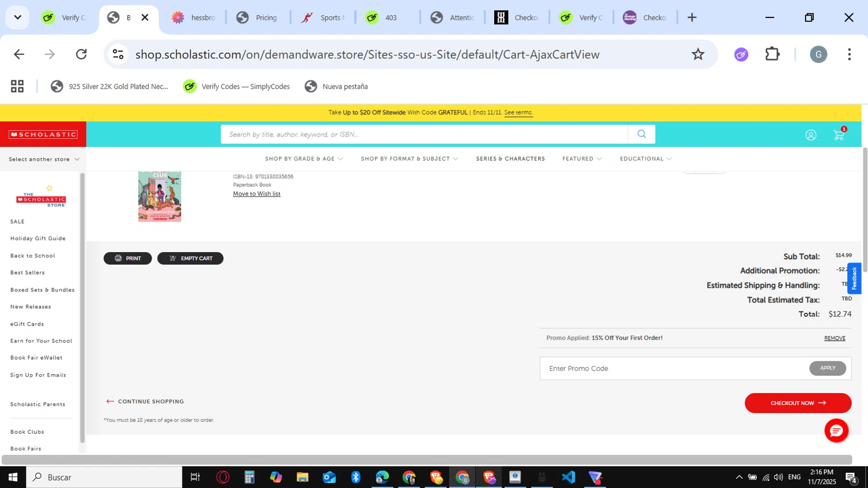This screenshot has width=868, height=488.
Task: Click The Scholastic Store sidebar logo
Action: (41, 197)
